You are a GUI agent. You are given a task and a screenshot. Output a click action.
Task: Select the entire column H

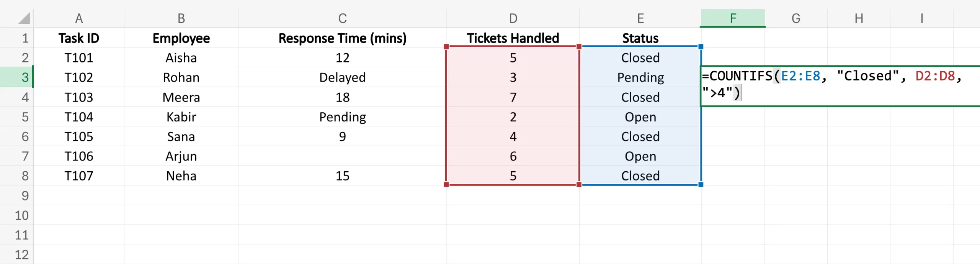point(859,18)
